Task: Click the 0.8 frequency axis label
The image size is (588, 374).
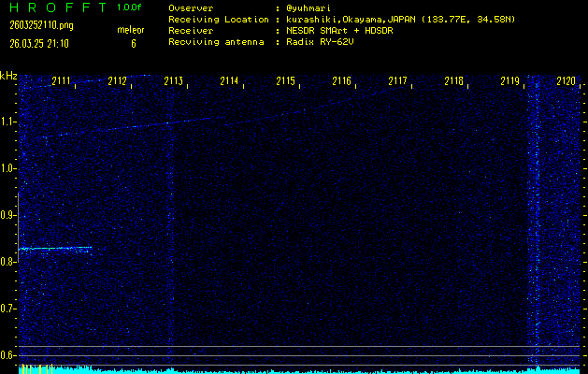Action: [8, 262]
